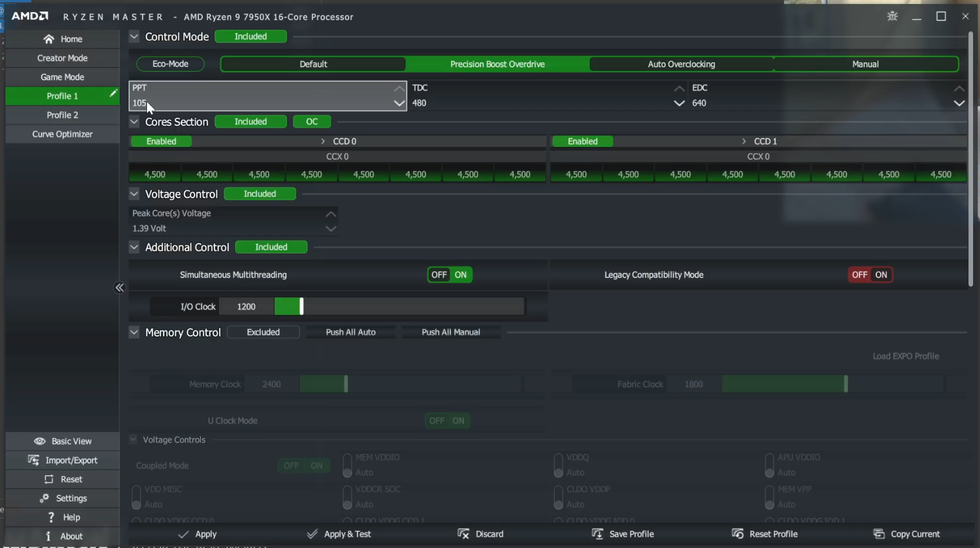Click the AMD logo in title bar
The width and height of the screenshot is (980, 548).
pyautogui.click(x=30, y=16)
